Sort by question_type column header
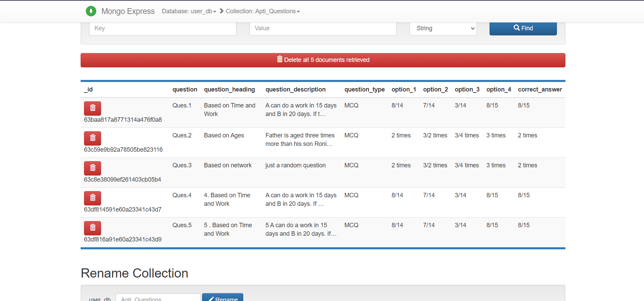Image resolution: width=644 pixels, height=301 pixels. 364,89
